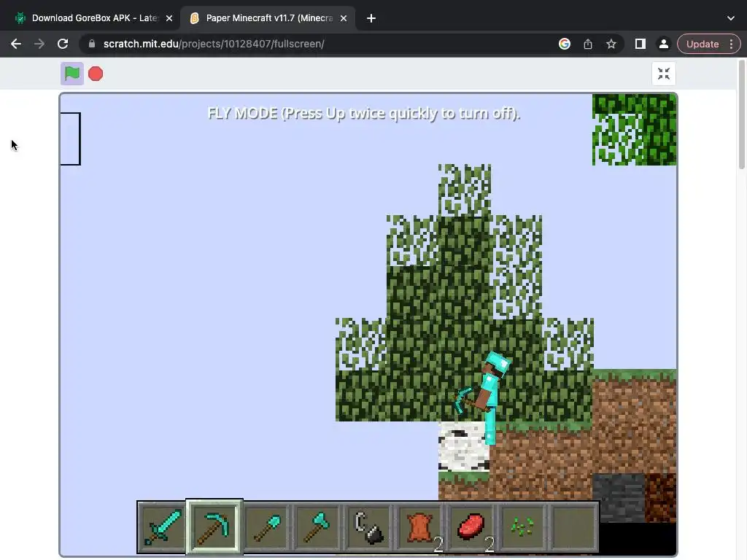Select the diamond axe in the hotbar
The height and width of the screenshot is (560, 747).
coord(317,526)
